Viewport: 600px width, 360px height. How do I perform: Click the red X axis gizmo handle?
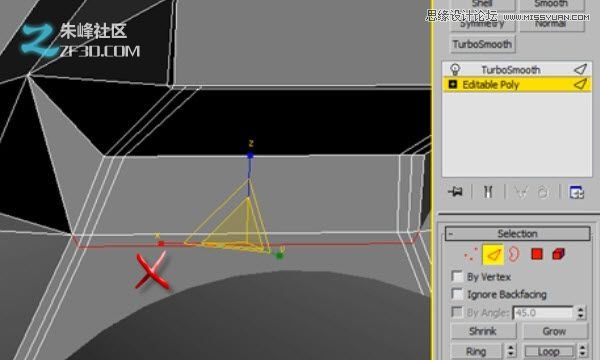[161, 243]
